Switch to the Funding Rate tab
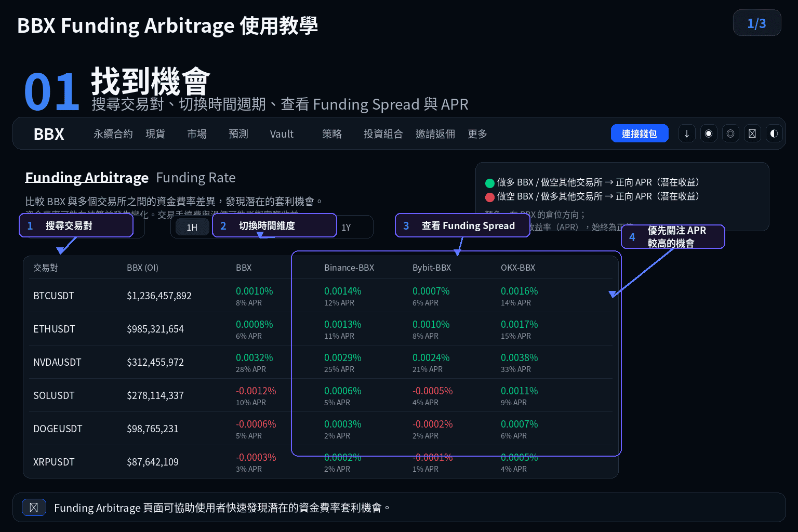 click(x=196, y=178)
